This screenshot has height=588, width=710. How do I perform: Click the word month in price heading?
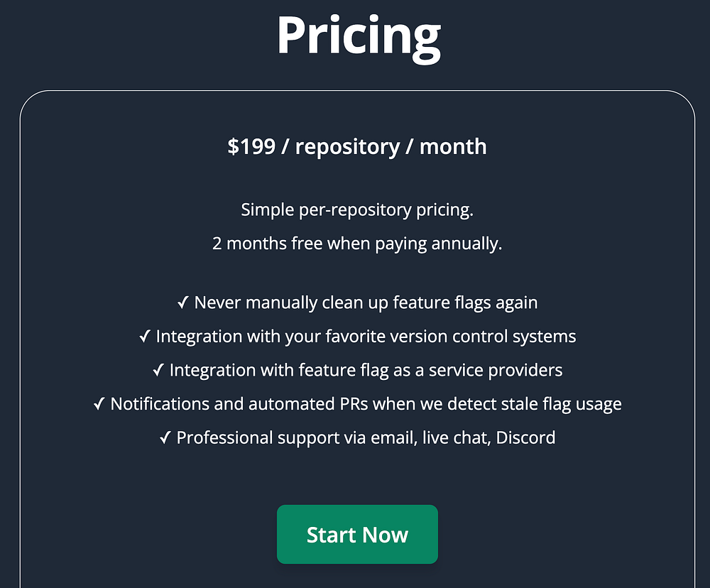(453, 147)
